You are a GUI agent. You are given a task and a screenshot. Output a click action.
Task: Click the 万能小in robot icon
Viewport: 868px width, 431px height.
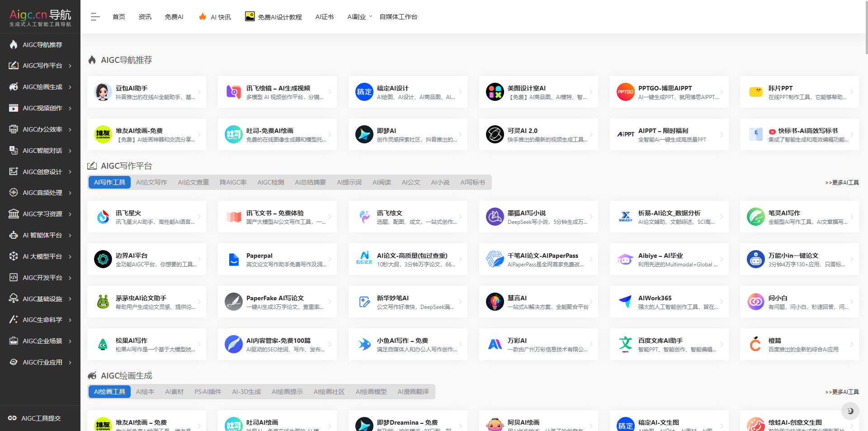click(756, 259)
